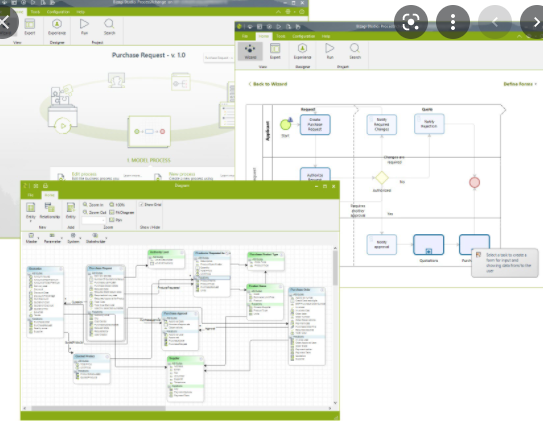Click Fit Diagram in the Zoom group
Image resolution: width=543 pixels, height=421 pixels.
(x=122, y=212)
